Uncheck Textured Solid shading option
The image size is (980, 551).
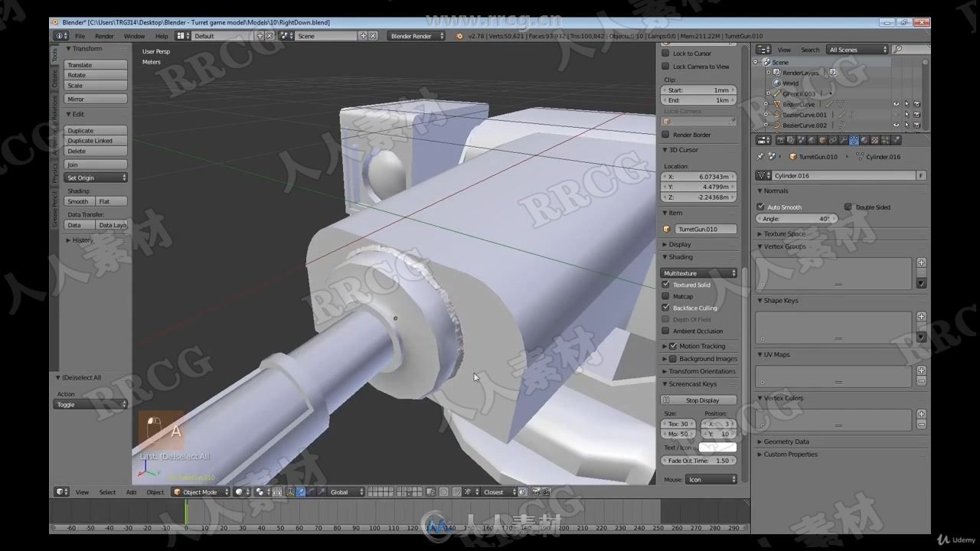(665, 285)
